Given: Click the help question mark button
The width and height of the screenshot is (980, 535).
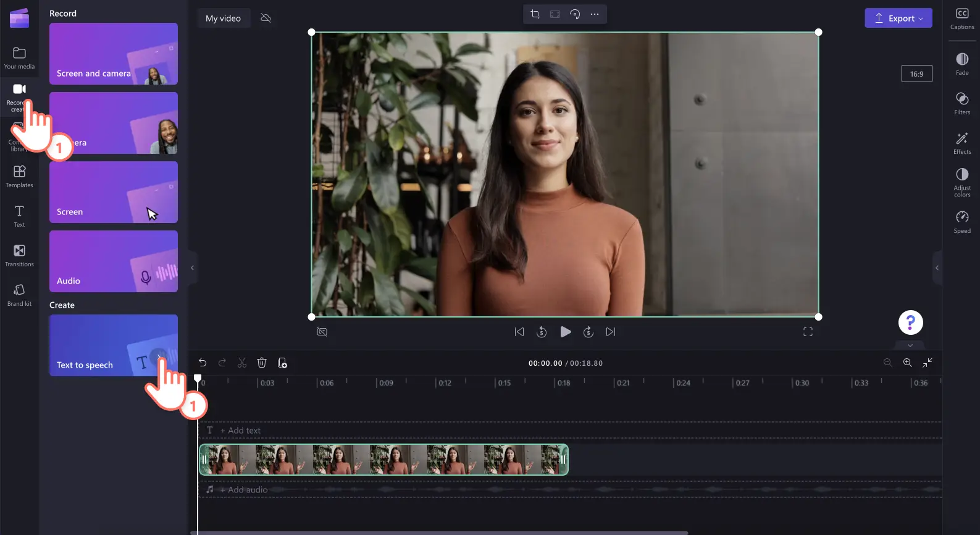Looking at the screenshot, I should point(910,322).
